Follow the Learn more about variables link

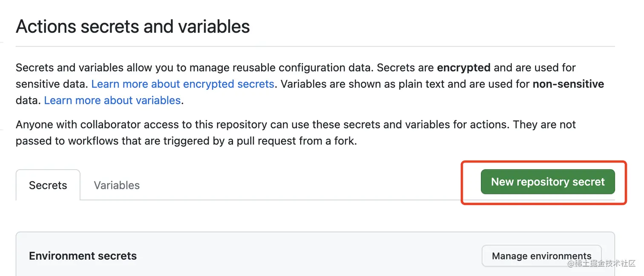pos(112,100)
